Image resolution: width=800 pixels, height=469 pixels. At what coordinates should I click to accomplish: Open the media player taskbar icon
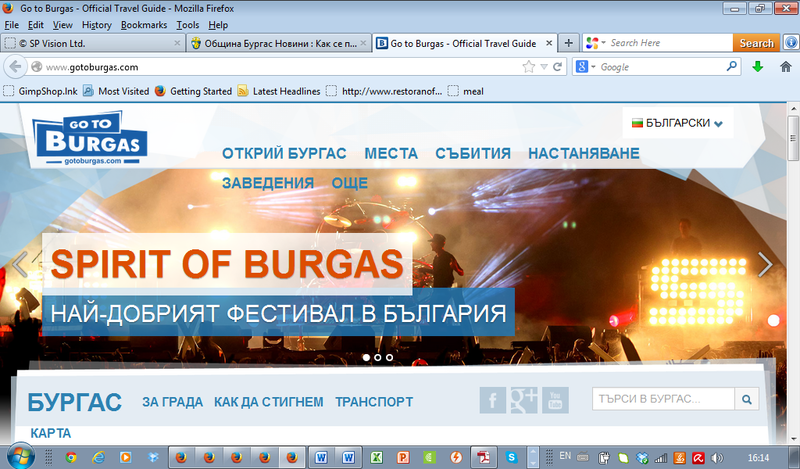pyautogui.click(x=125, y=457)
